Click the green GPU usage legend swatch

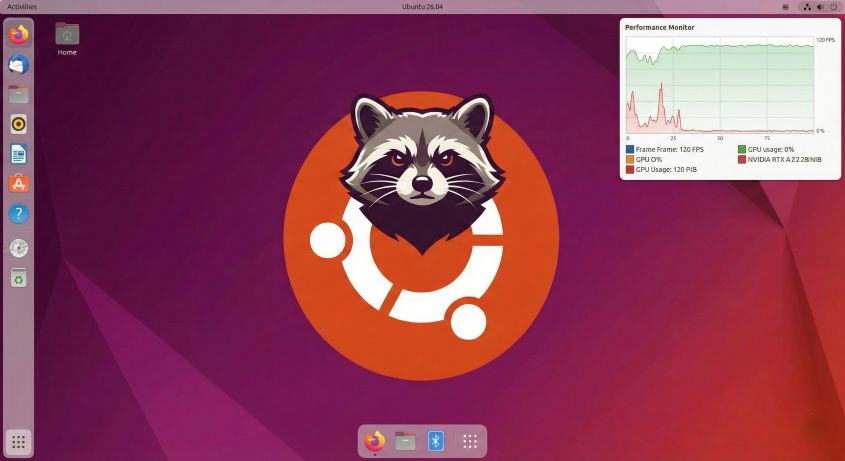742,149
